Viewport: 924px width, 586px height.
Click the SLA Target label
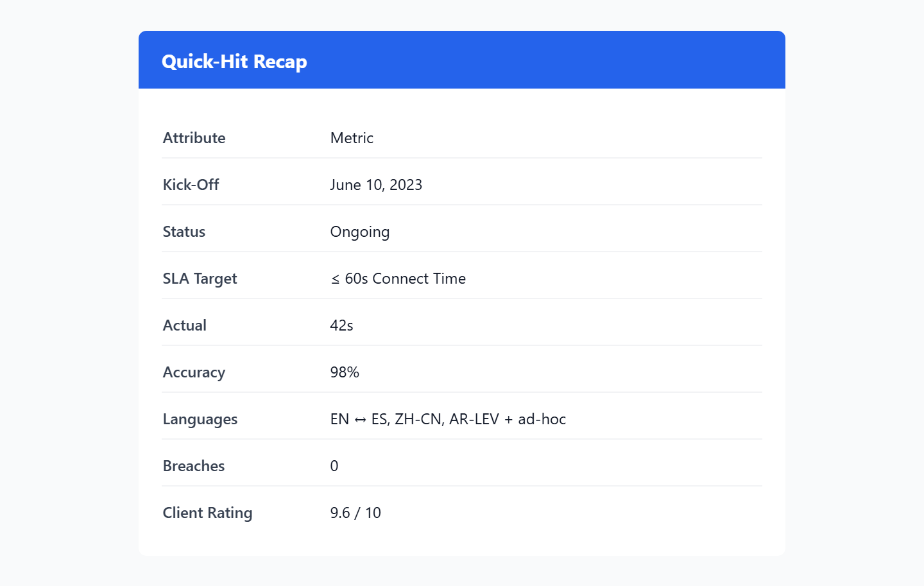200,279
